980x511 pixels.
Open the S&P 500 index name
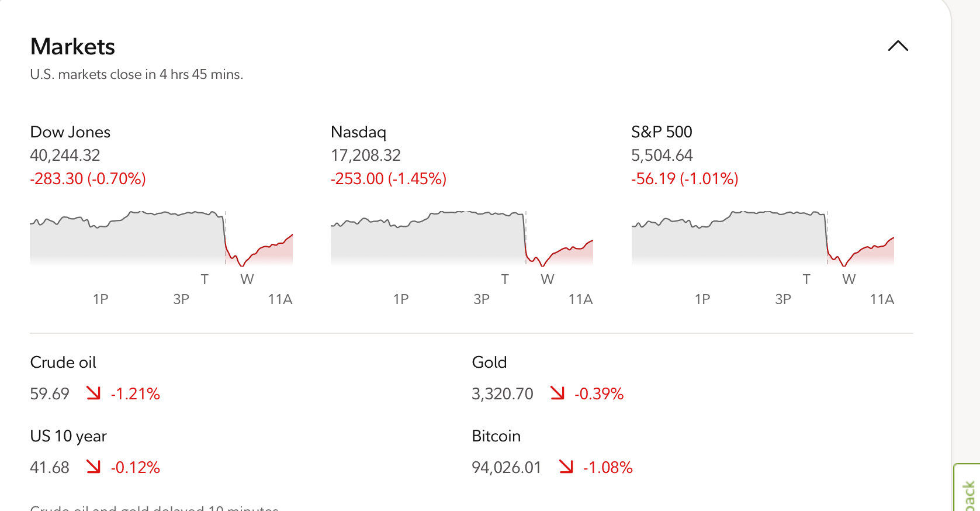pos(662,132)
